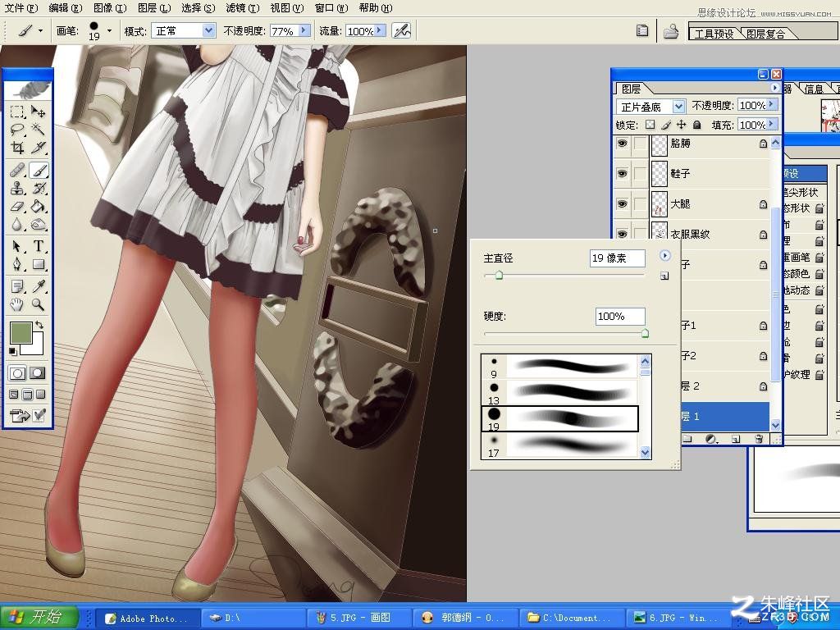Image resolution: width=840 pixels, height=630 pixels.
Task: Switch to Standard Mode editing
Action: click(17, 373)
